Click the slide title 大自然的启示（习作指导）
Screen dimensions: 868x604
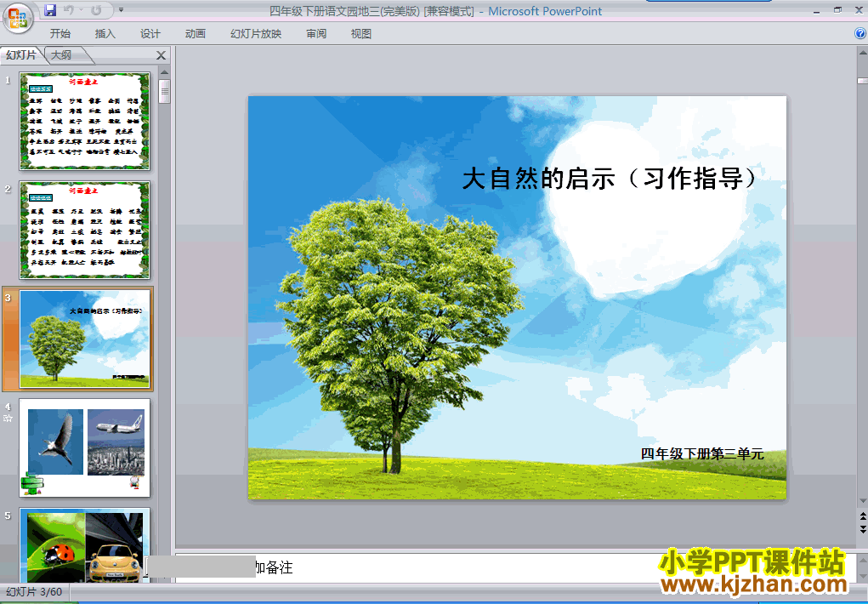pyautogui.click(x=610, y=179)
